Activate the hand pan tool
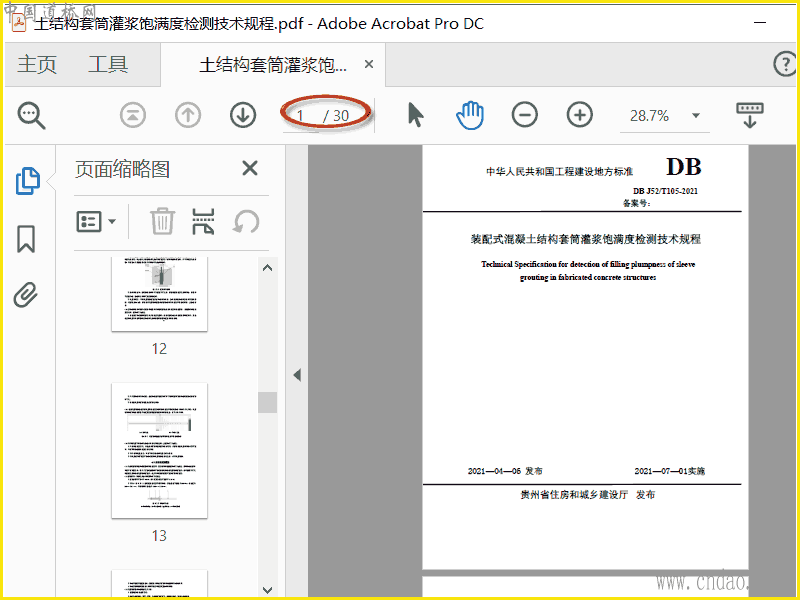 pyautogui.click(x=470, y=115)
